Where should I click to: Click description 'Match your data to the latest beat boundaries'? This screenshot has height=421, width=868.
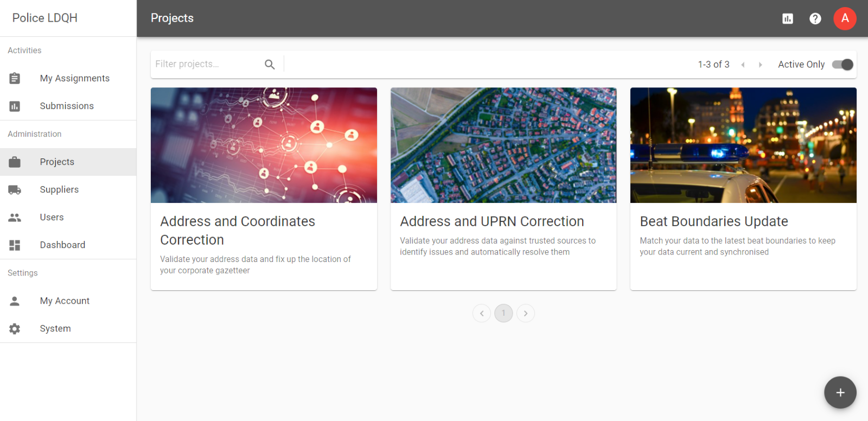click(737, 246)
